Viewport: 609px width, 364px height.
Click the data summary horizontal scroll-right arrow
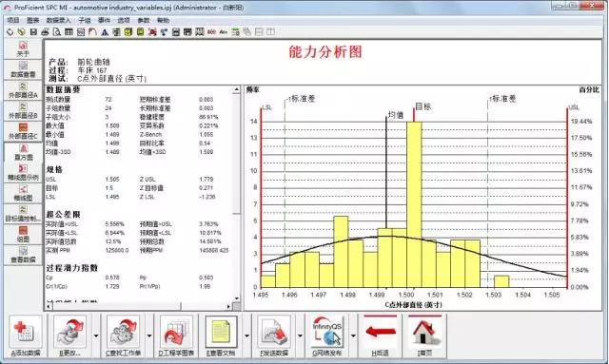tap(228, 306)
